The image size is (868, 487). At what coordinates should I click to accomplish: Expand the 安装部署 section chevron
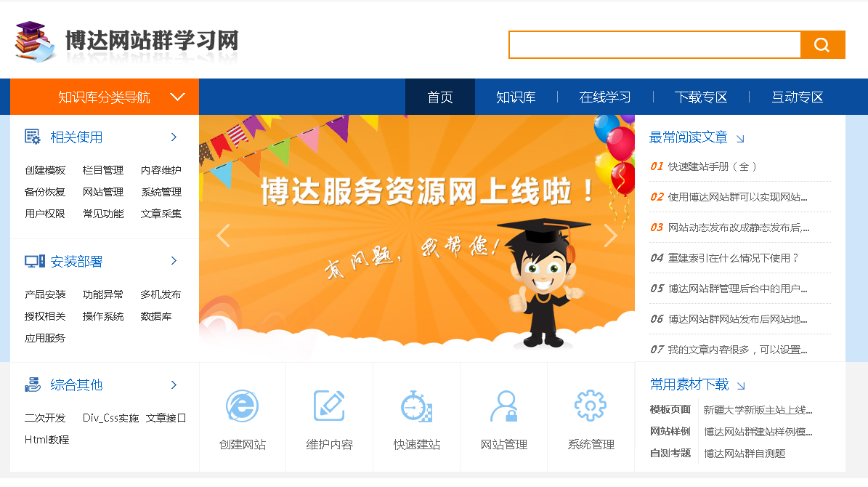174,260
